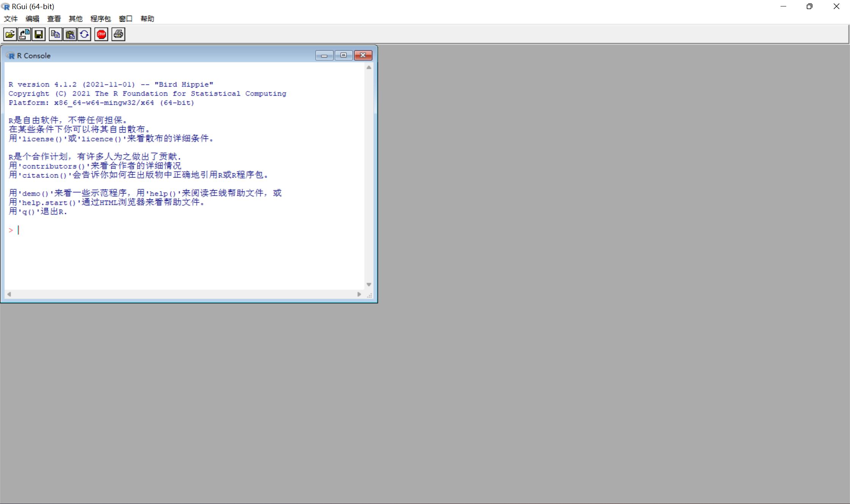Close the RGui main window
Viewport: 850px width, 504px height.
pyautogui.click(x=836, y=6)
